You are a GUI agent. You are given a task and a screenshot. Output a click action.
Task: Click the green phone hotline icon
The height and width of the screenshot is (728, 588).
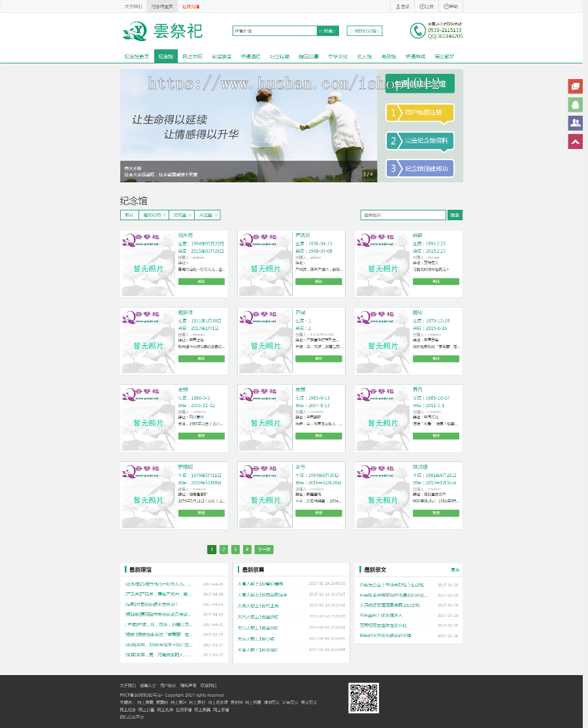click(x=417, y=31)
